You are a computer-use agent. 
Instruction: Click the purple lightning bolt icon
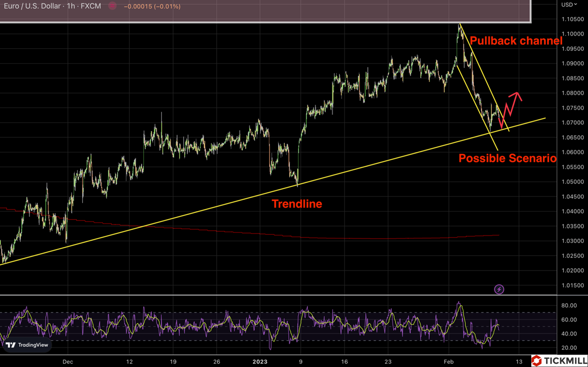pos(499,289)
